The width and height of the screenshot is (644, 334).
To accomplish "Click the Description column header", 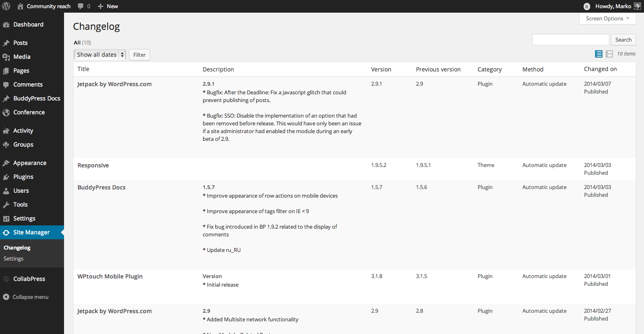I will [218, 69].
